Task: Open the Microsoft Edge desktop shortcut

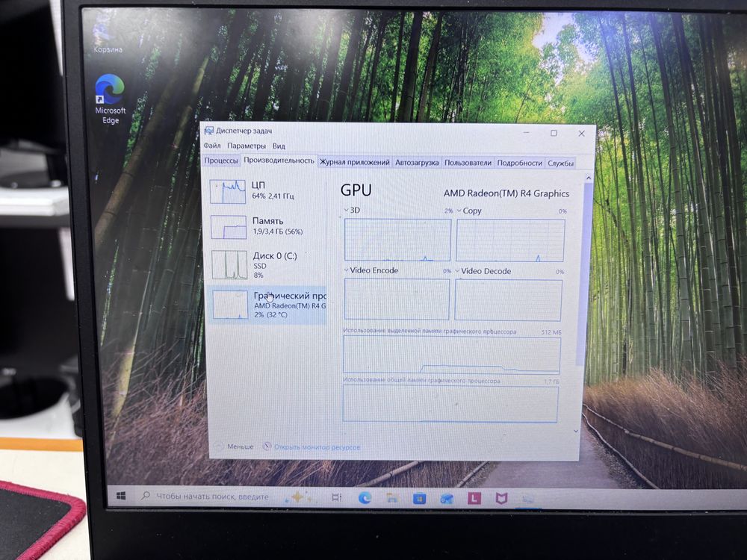Action: (x=110, y=99)
